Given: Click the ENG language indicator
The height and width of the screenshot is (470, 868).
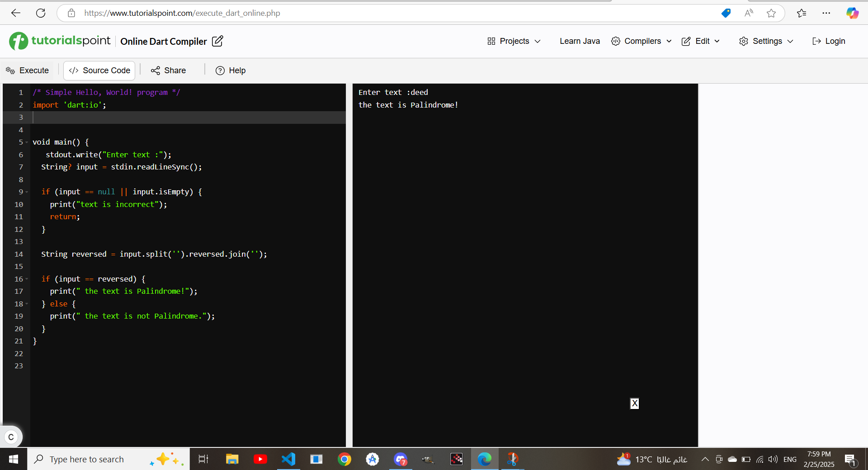Looking at the screenshot, I should pyautogui.click(x=790, y=459).
